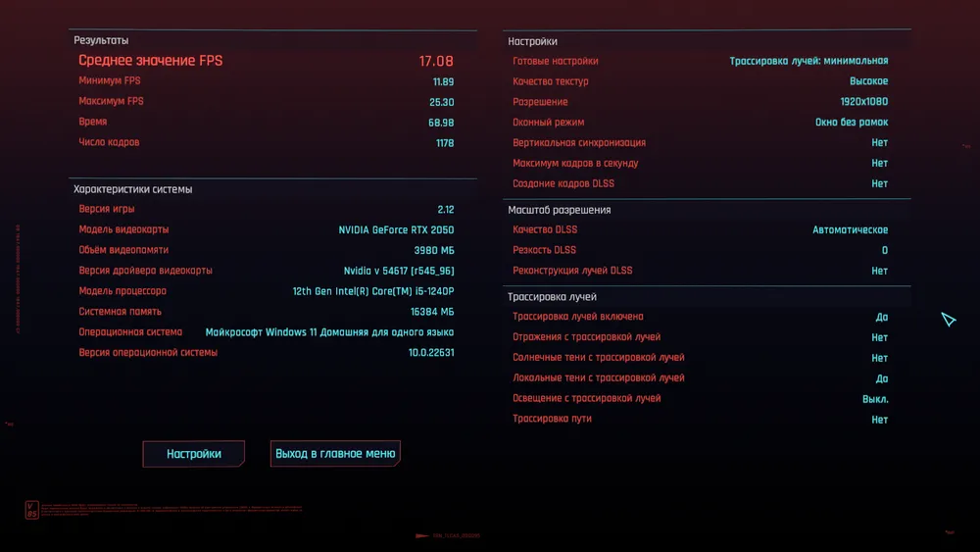Click Создание кадров DLSS value Нет

click(880, 183)
